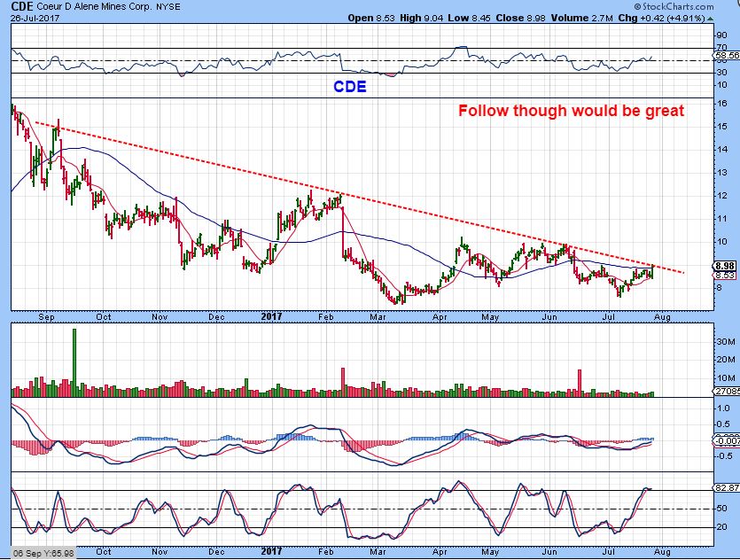Viewport: 740px width, 560px height.
Task: Click the stochastic current value 82.87 label
Action: point(728,488)
